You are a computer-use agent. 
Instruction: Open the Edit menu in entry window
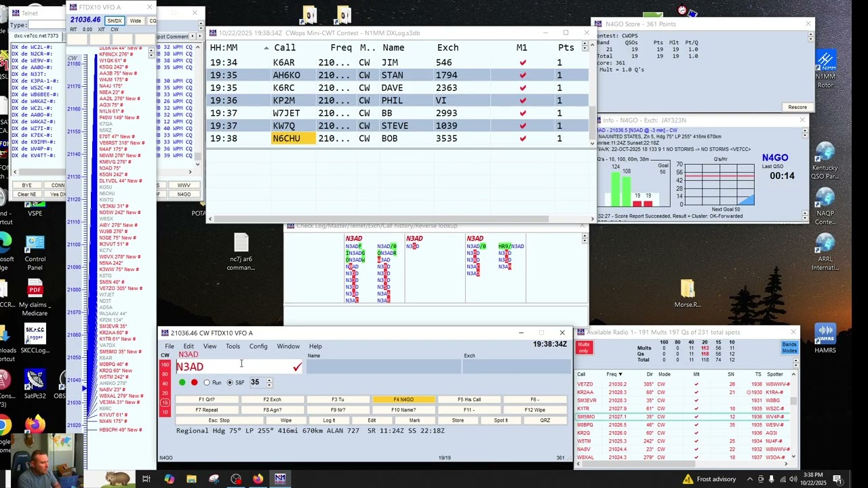(x=189, y=346)
